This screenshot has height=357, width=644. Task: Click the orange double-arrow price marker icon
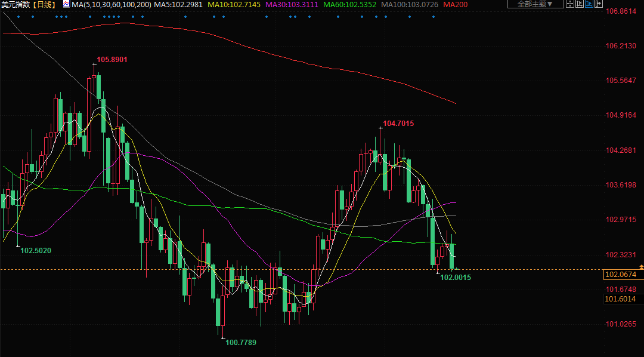point(640,266)
